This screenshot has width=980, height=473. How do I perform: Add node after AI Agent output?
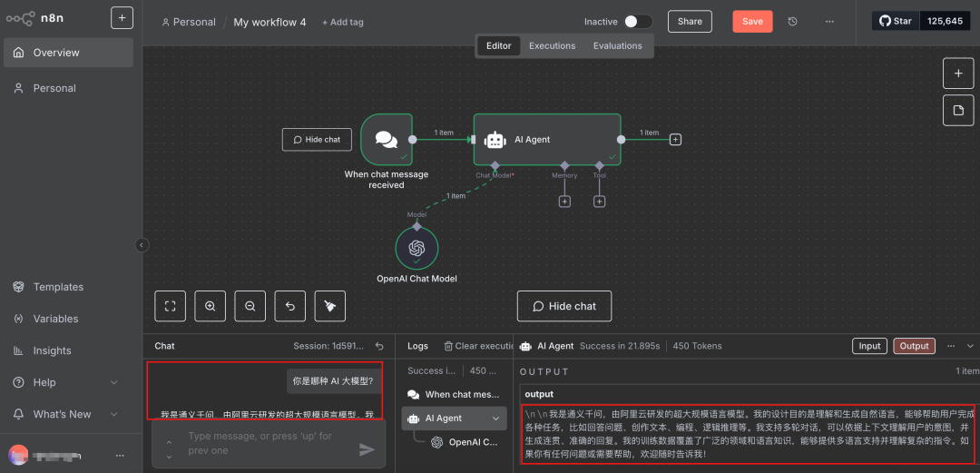coord(675,140)
